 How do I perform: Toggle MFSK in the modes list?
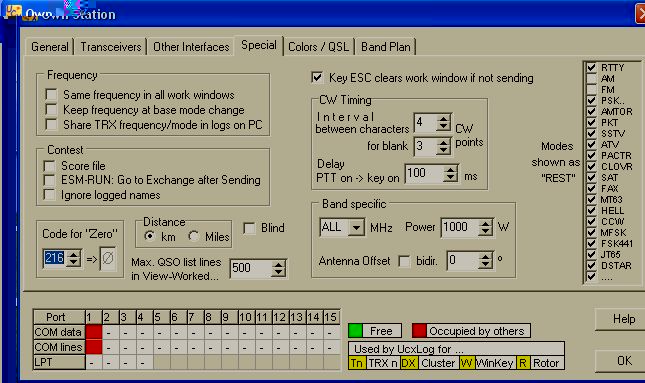pos(592,232)
